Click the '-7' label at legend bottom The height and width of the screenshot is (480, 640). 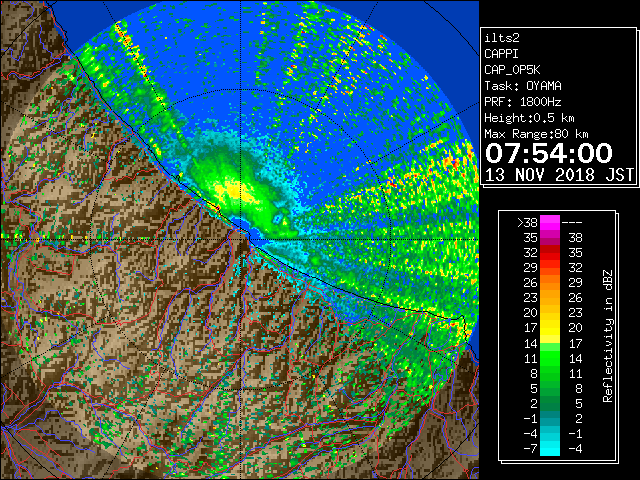tap(530, 449)
